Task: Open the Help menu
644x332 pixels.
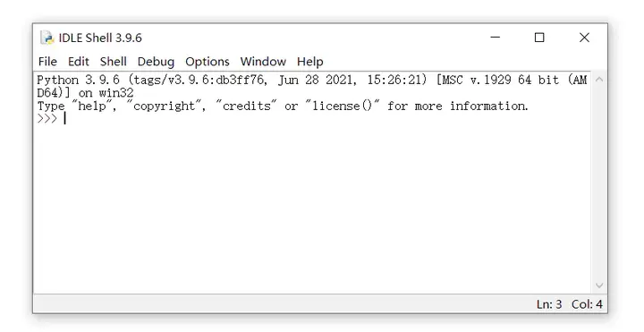Action: tap(310, 62)
